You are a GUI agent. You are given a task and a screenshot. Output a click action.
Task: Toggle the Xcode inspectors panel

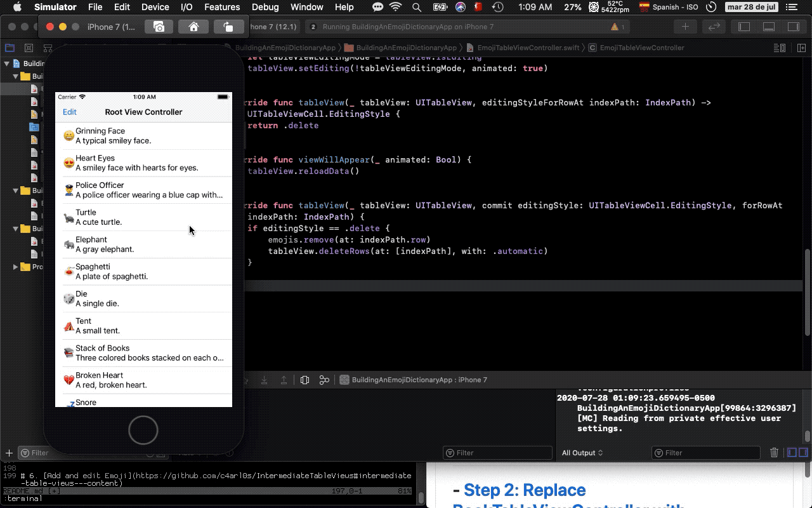[x=793, y=27]
